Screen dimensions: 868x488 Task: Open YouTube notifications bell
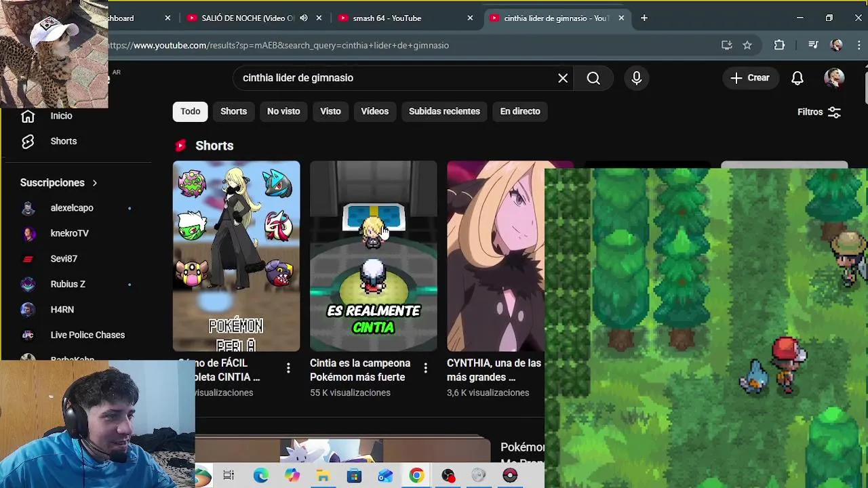click(797, 78)
